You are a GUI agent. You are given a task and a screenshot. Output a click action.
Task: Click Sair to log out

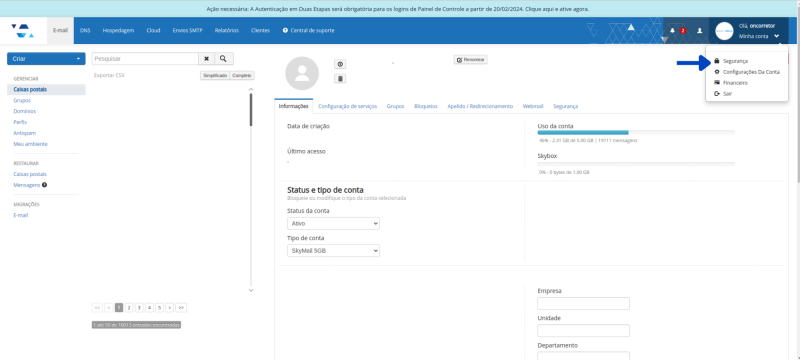[728, 94]
